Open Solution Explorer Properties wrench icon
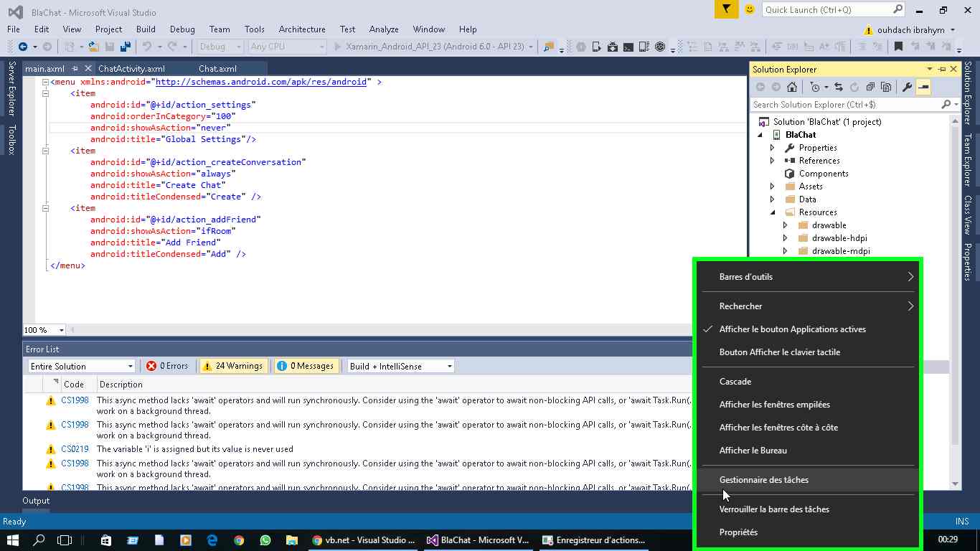The height and width of the screenshot is (551, 980). tap(907, 87)
